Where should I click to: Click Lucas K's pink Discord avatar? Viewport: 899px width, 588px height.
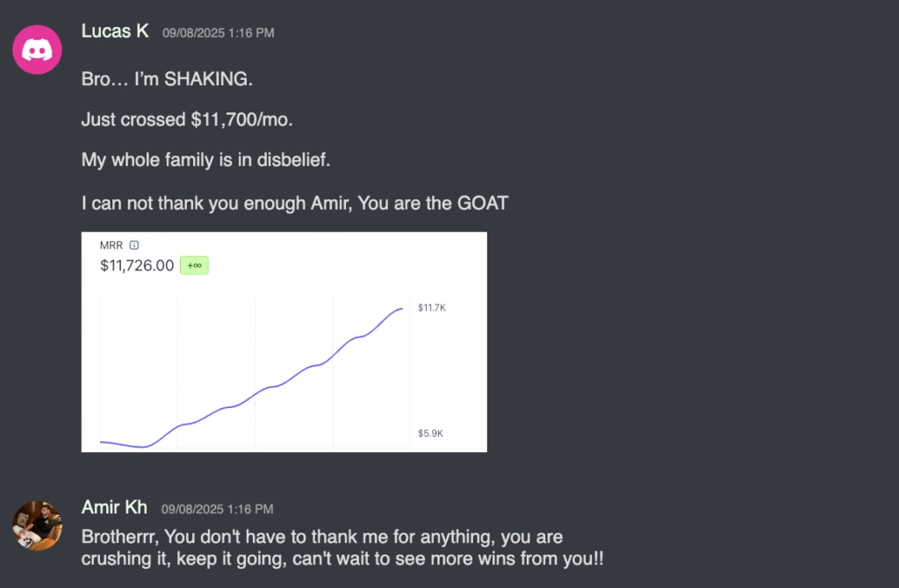pos(37,50)
